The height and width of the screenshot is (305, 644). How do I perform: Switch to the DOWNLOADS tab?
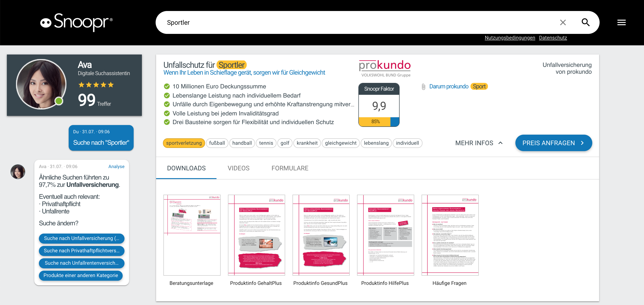coord(186,168)
